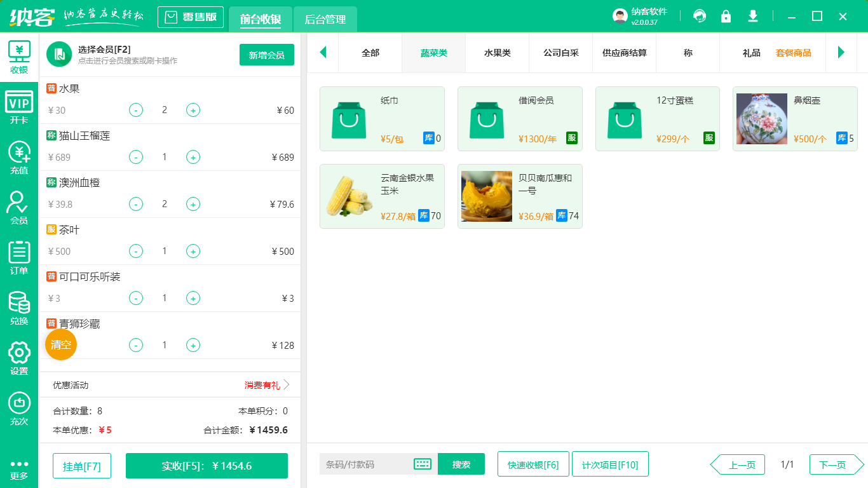The height and width of the screenshot is (488, 868).
Task: Switch to the 水果类 category tab
Action: [496, 52]
